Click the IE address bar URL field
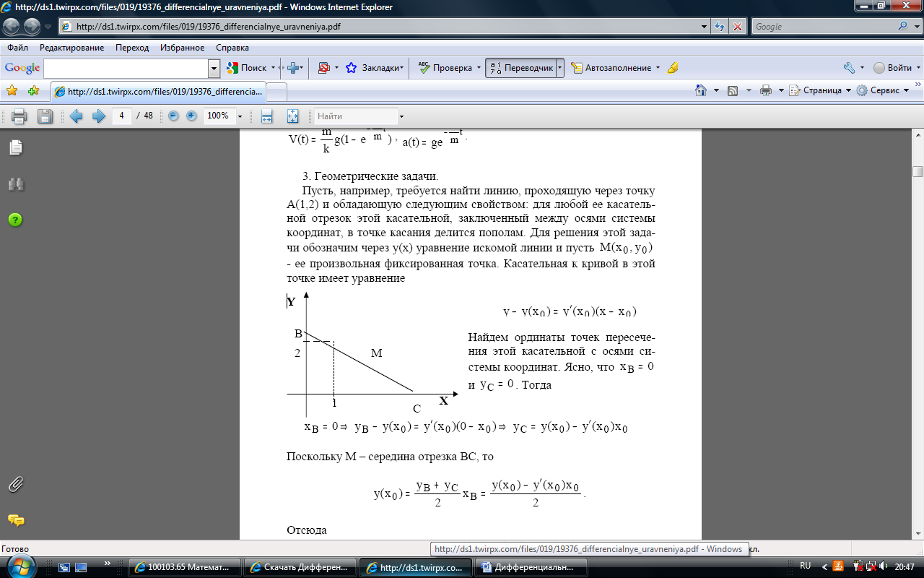924x578 pixels. [379, 27]
